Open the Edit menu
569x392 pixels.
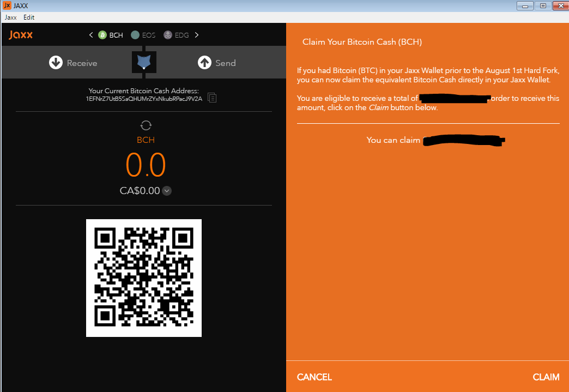[29, 17]
